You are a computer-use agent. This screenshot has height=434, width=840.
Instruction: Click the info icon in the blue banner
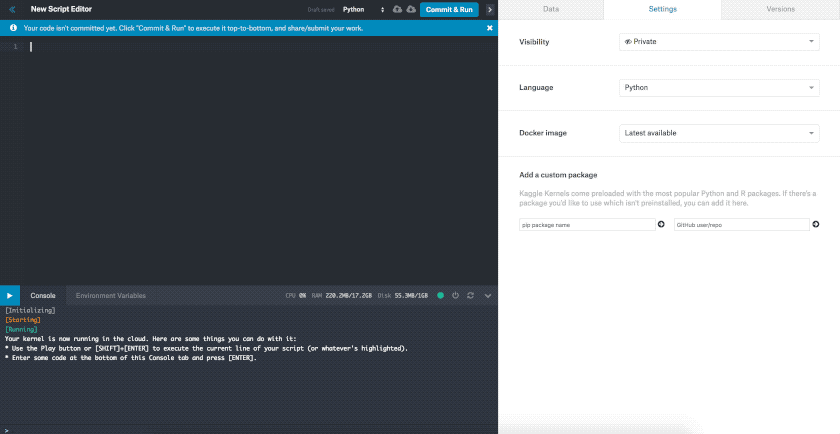pyautogui.click(x=13, y=28)
